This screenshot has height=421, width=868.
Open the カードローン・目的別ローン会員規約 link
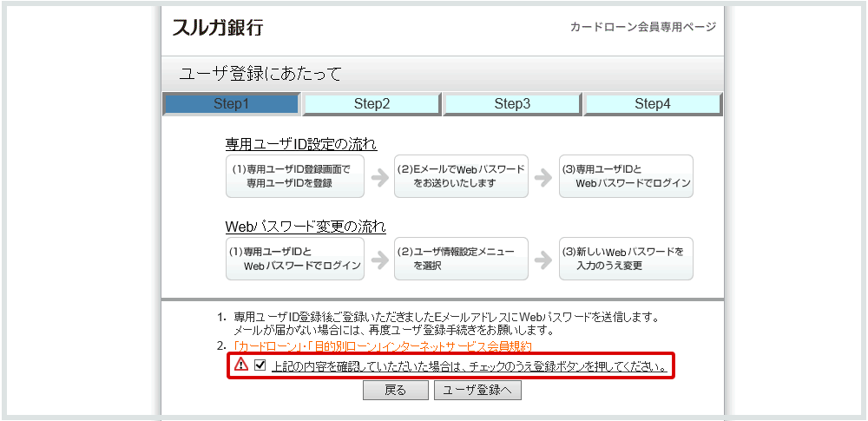point(383,346)
